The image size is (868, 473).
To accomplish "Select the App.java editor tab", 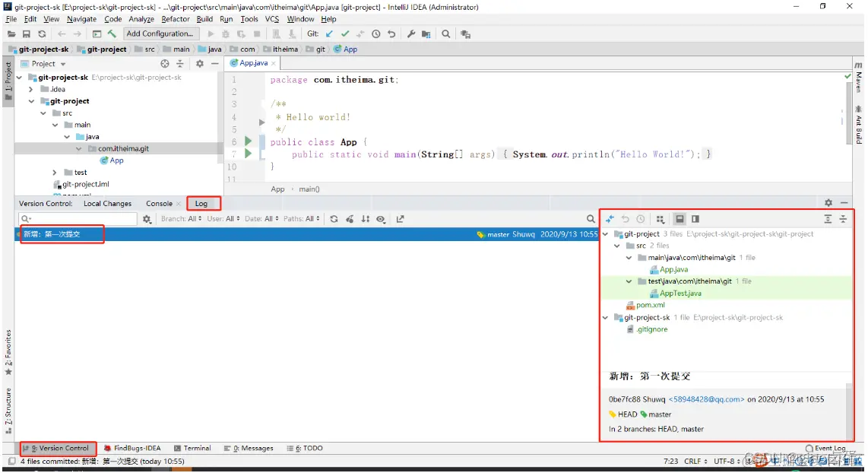I will 253,63.
